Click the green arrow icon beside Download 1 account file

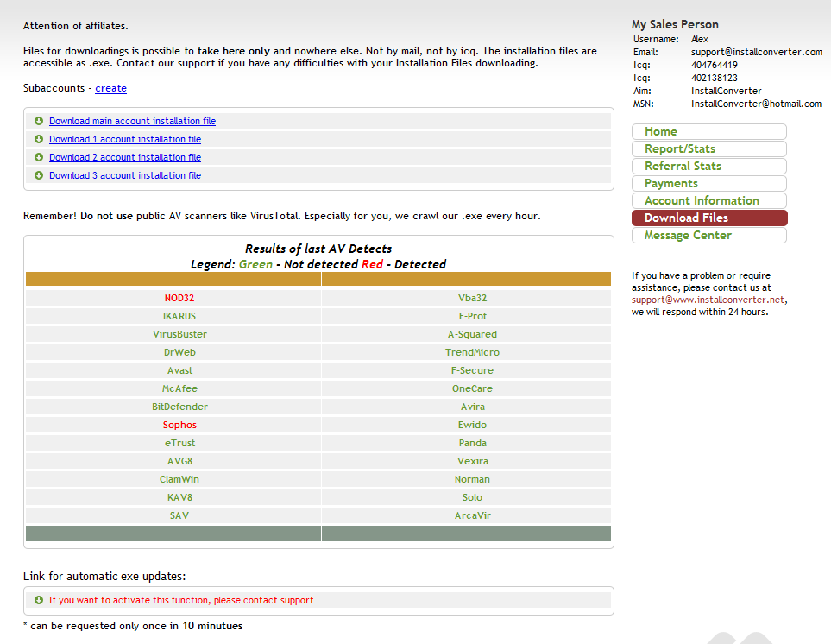click(39, 139)
